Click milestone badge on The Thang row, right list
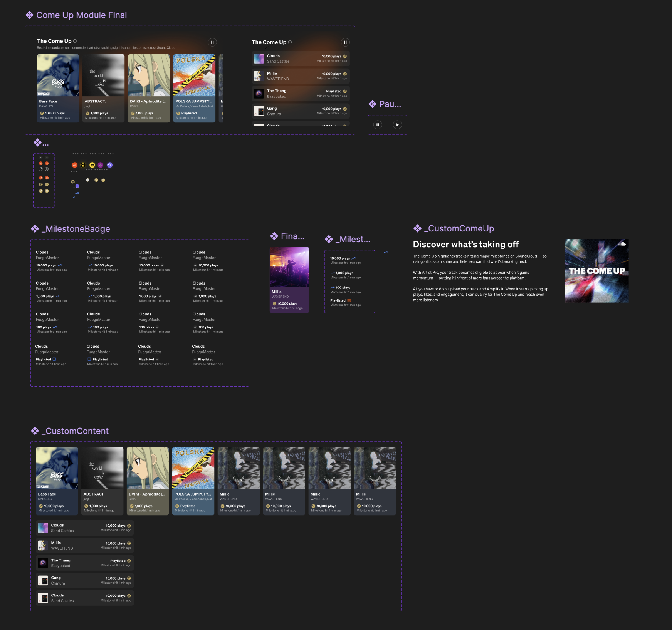The width and height of the screenshot is (672, 630). pos(345,92)
